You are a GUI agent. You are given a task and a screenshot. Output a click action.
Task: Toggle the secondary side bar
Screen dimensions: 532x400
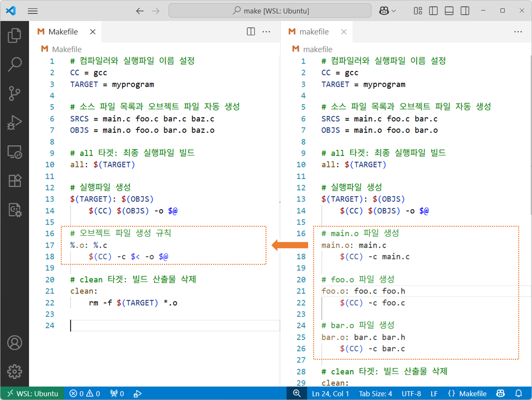465,11
